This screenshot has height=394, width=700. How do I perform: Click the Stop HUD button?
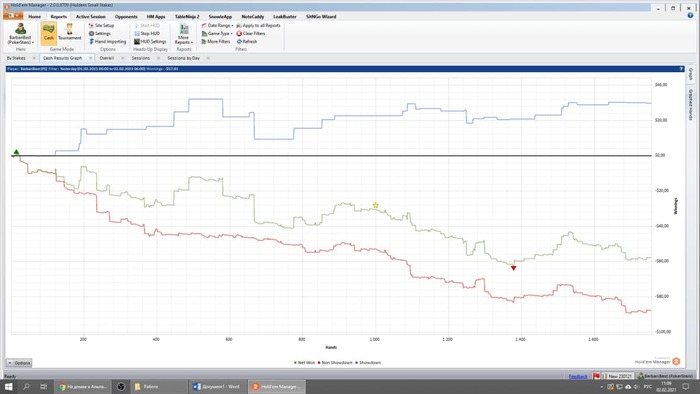147,33
